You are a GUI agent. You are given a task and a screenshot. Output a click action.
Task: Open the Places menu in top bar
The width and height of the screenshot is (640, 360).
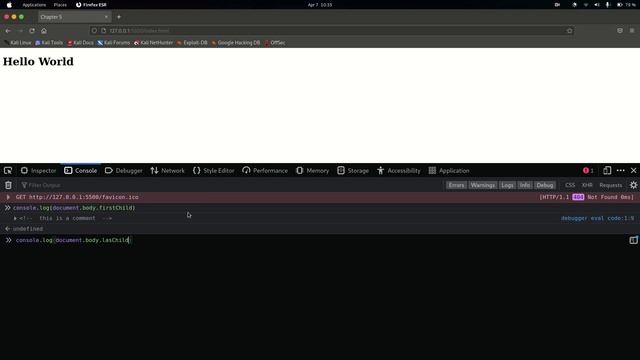click(60, 5)
